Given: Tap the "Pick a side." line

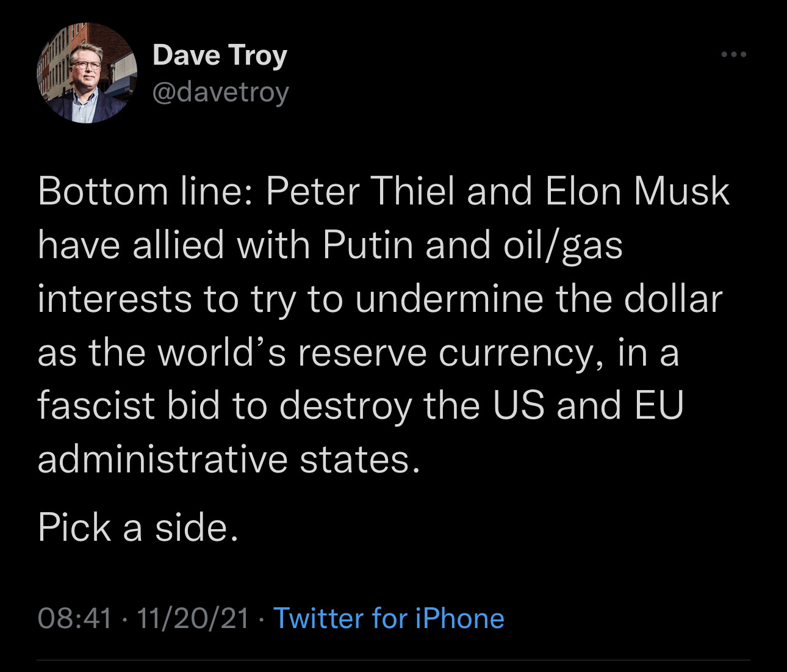Looking at the screenshot, I should click(x=138, y=527).
